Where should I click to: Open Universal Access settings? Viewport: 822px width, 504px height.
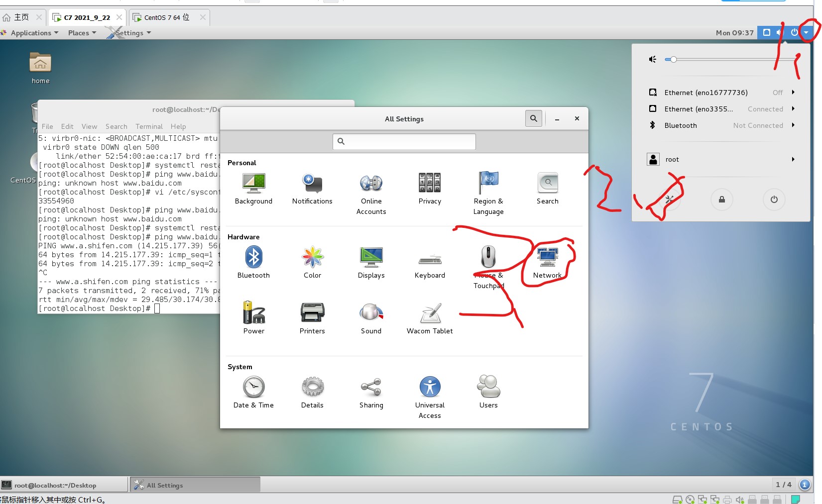430,398
